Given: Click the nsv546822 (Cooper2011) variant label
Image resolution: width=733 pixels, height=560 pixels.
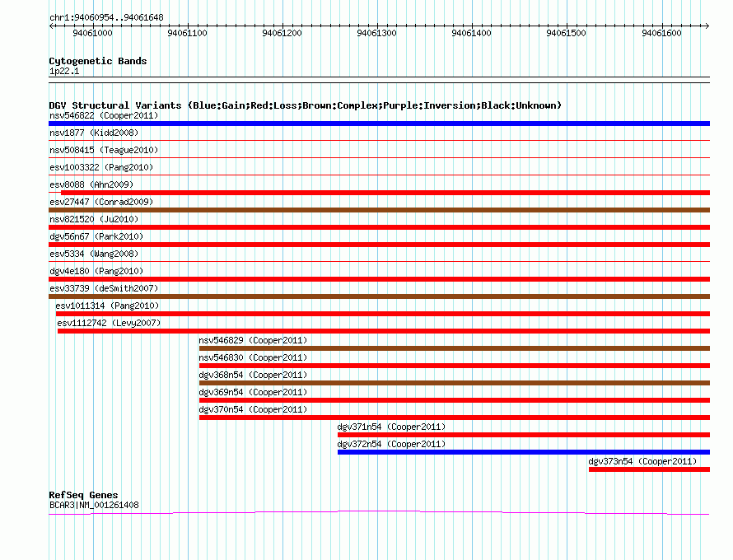Looking at the screenshot, I should (x=104, y=115).
